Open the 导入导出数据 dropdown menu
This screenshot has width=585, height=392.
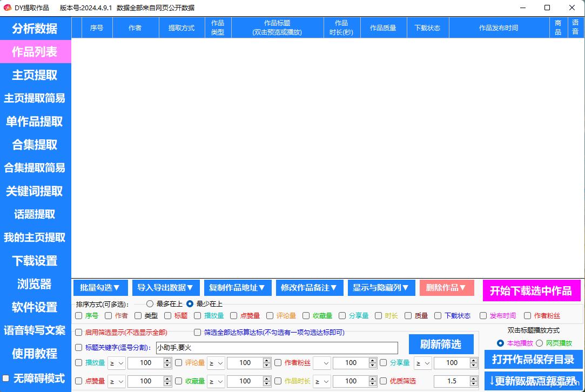pyautogui.click(x=166, y=288)
